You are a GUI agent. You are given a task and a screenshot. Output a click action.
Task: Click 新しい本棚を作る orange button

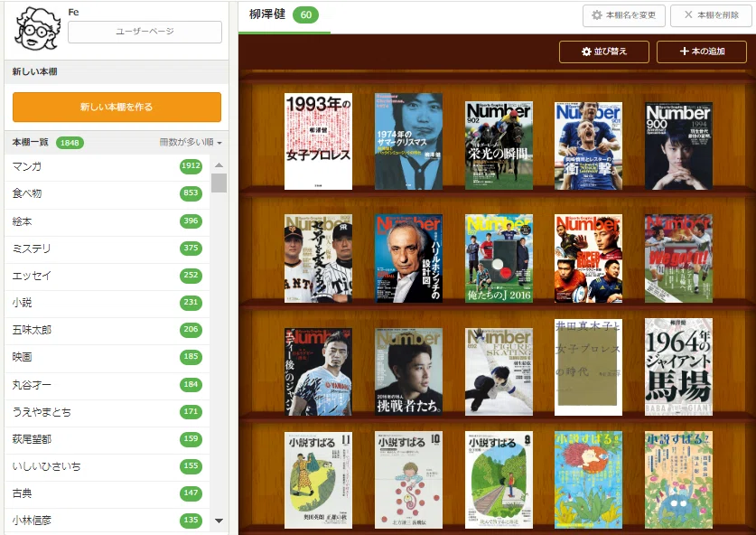point(117,108)
